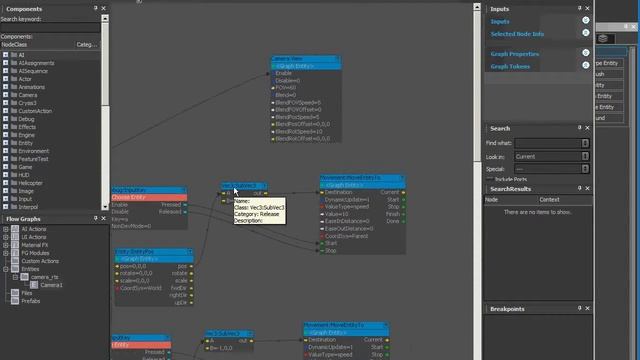Select the Crysis3 component category

(27, 103)
